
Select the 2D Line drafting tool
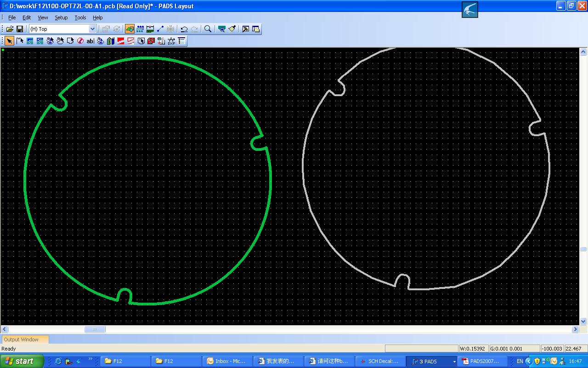coord(20,41)
